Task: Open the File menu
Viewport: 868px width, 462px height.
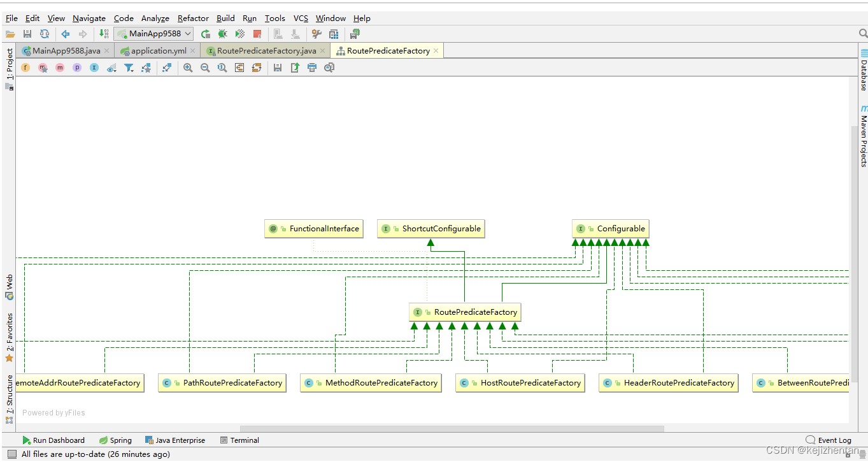Action: tap(11, 18)
